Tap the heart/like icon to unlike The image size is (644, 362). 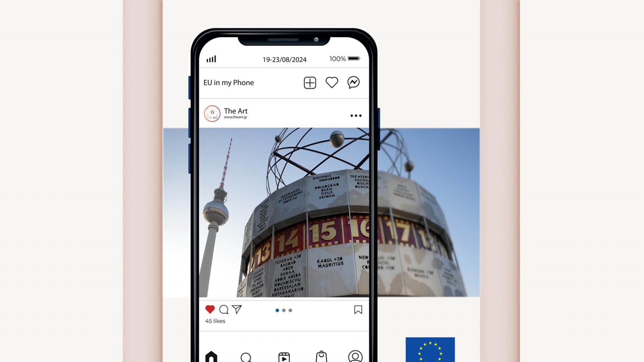click(210, 309)
